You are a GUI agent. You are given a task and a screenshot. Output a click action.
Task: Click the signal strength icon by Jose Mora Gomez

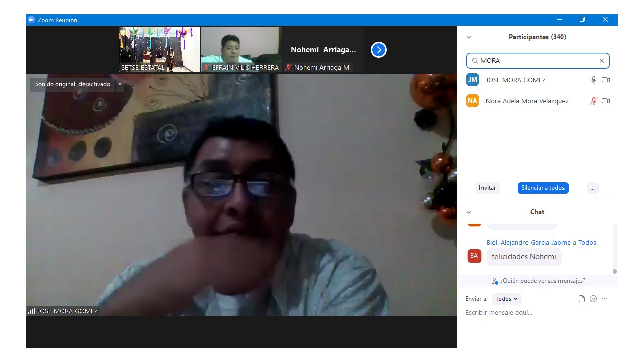tap(31, 311)
